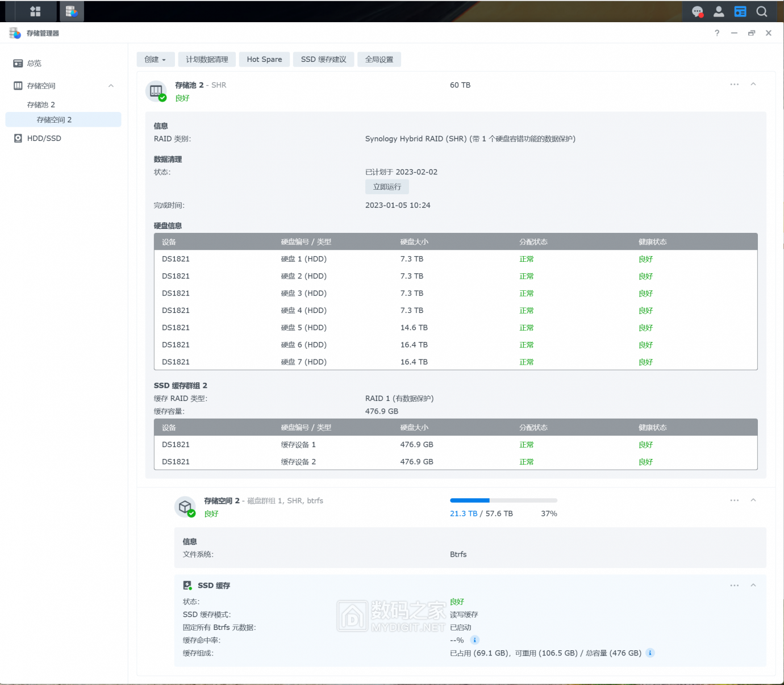Select the 硬盘 4 (HDD) row

coord(456,310)
